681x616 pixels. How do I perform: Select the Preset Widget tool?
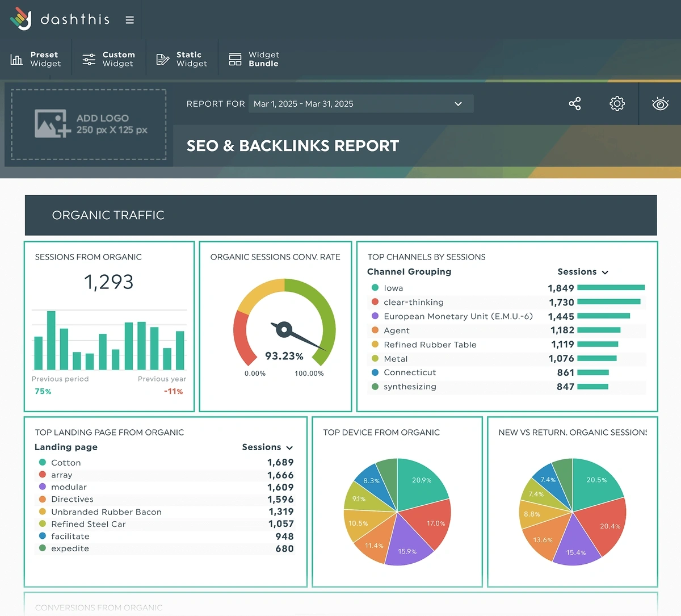[36, 58]
